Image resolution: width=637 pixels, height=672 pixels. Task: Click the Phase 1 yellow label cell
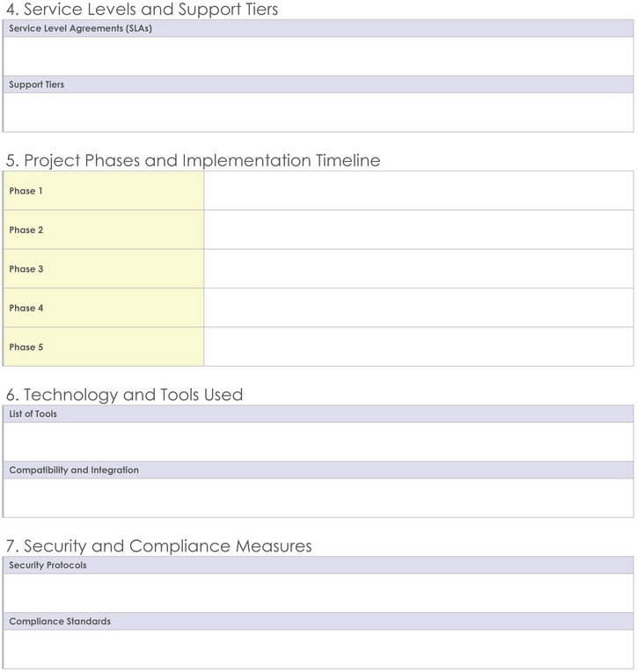coord(103,191)
